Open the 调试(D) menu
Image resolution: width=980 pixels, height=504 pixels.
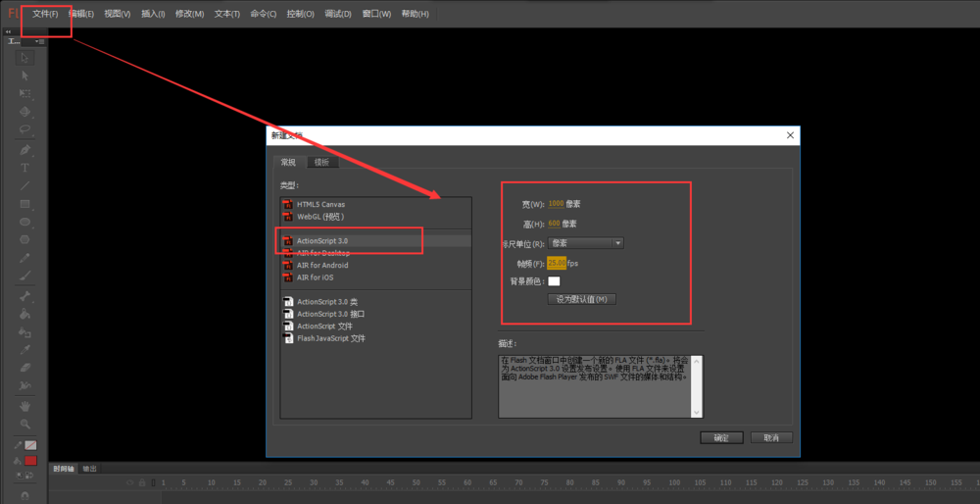[x=338, y=14]
